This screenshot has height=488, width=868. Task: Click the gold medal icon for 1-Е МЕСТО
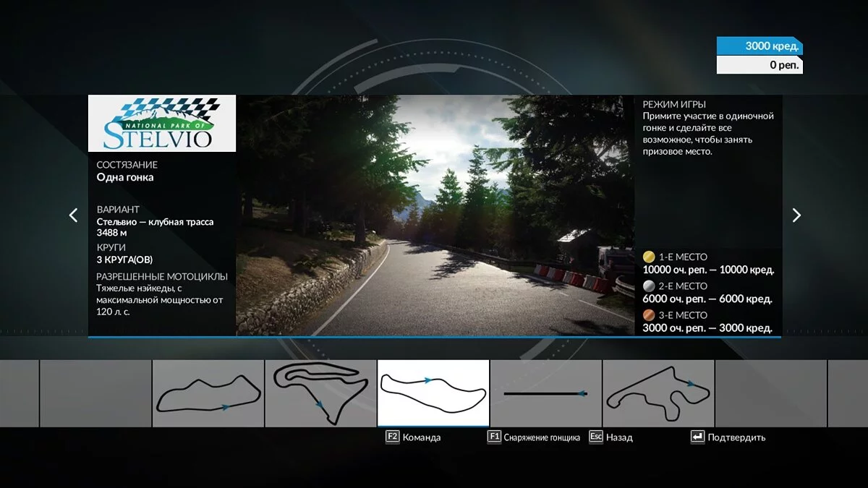click(x=649, y=257)
